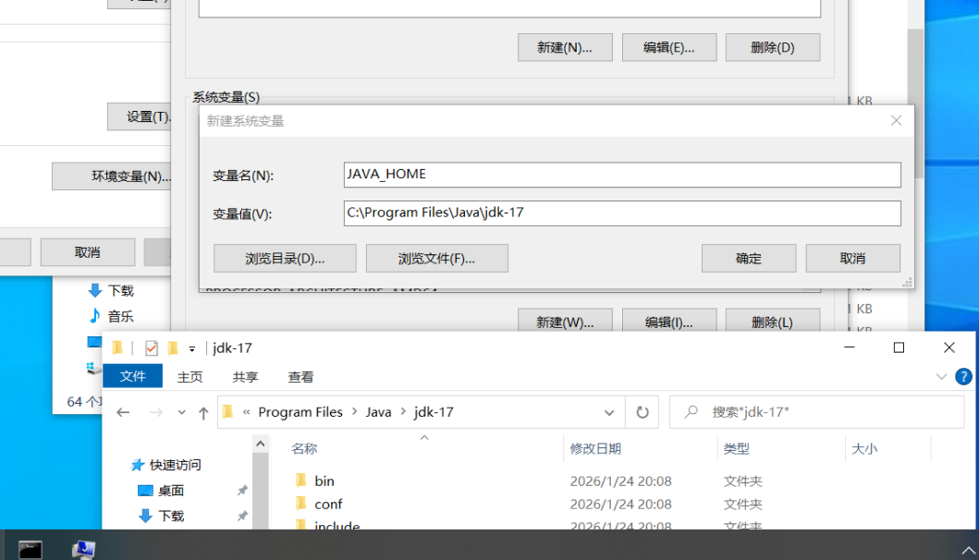Click 浏览目录(D)... button

[285, 259]
